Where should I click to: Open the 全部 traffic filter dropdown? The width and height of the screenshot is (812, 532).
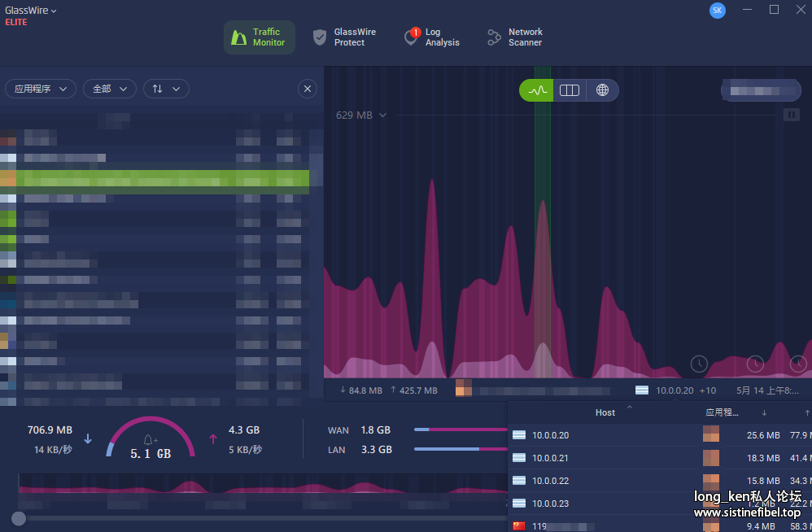pos(109,89)
